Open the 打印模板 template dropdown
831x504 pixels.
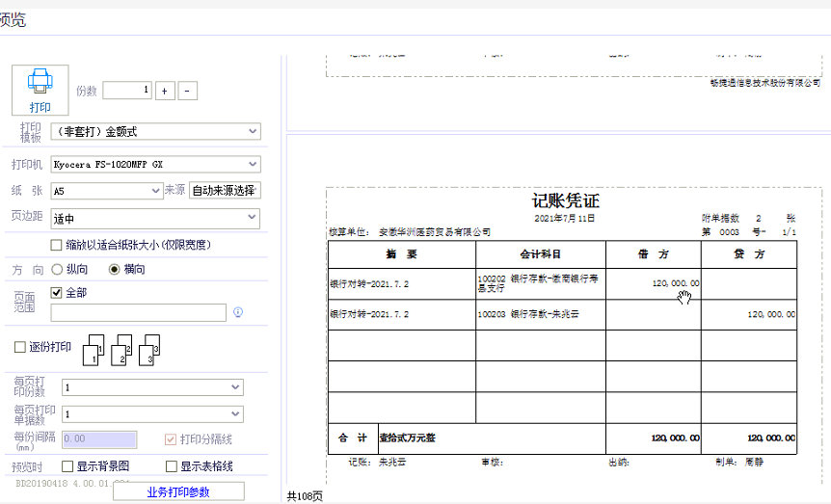click(156, 131)
